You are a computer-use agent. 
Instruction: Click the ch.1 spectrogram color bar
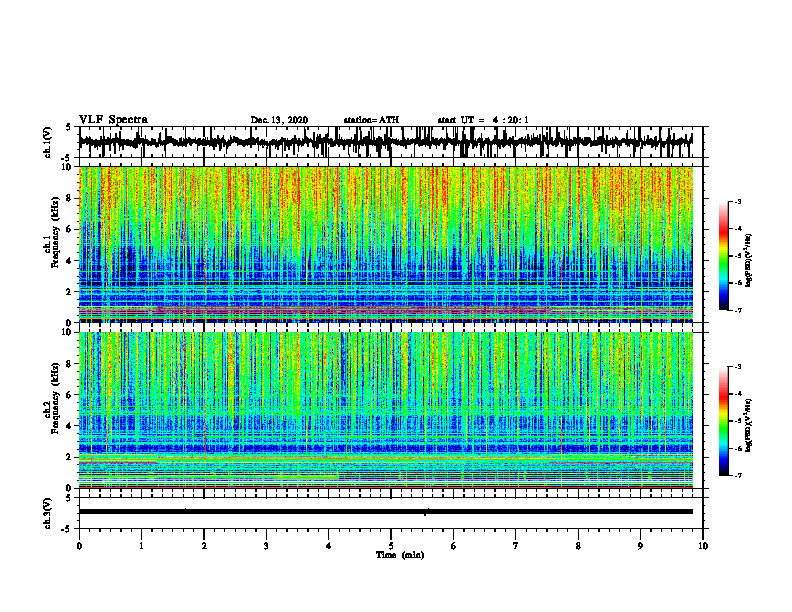(x=723, y=256)
